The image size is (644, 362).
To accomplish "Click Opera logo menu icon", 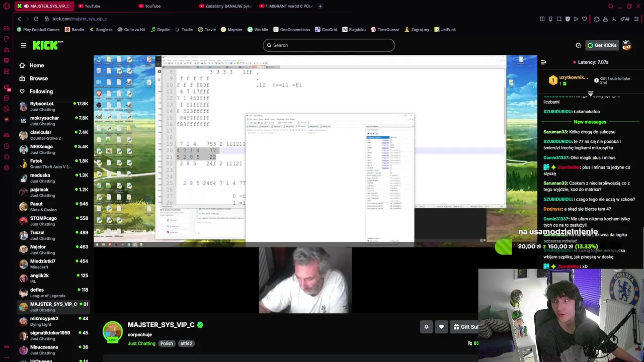I will click(7, 6).
